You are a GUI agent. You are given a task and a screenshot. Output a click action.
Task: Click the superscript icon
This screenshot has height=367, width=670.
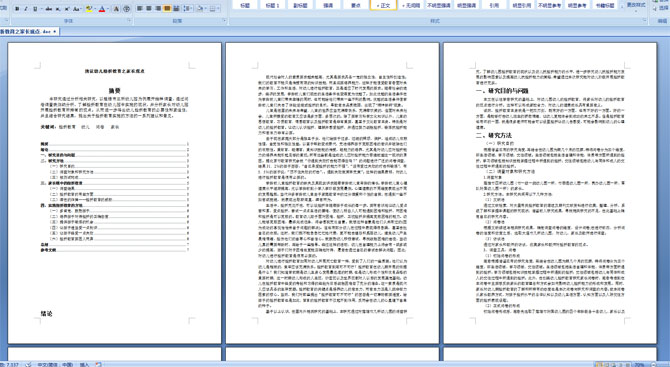(67, 9)
